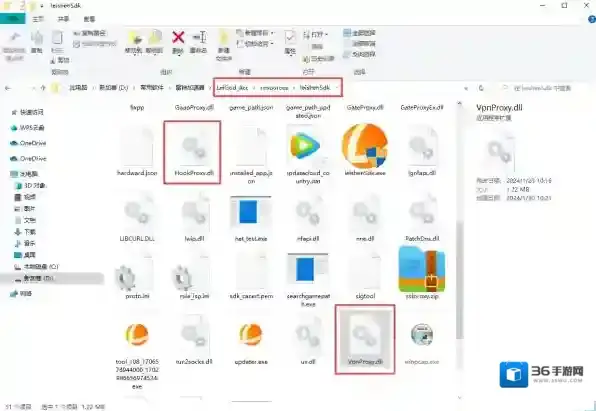The width and height of the screenshot is (596, 411).
Task: Click the New folder icon
Action: (x=224, y=38)
